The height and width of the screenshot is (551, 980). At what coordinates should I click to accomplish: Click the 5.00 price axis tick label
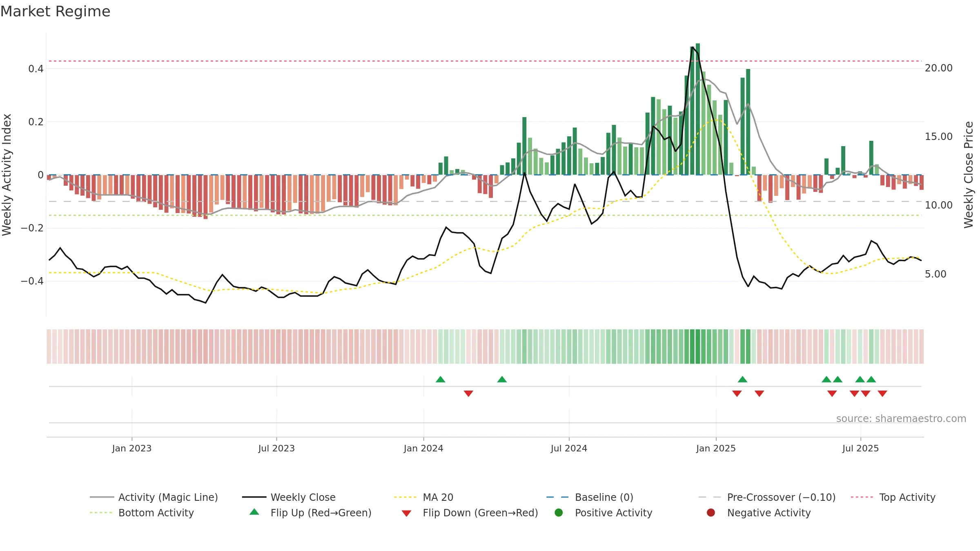pyautogui.click(x=935, y=274)
